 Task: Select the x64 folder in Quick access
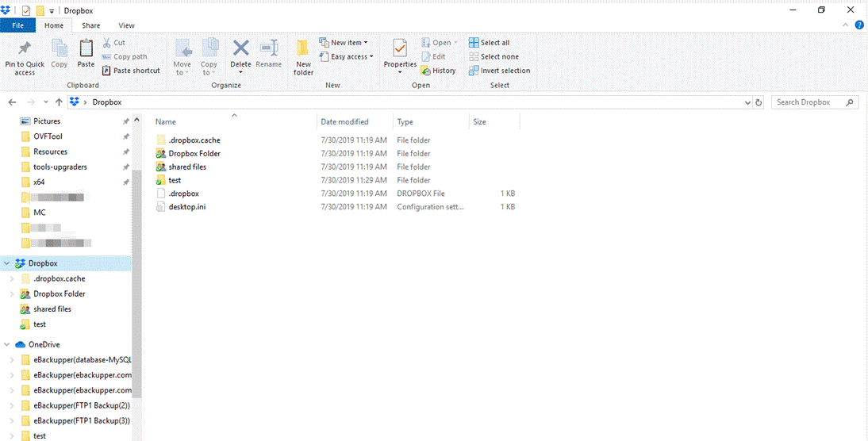point(39,182)
